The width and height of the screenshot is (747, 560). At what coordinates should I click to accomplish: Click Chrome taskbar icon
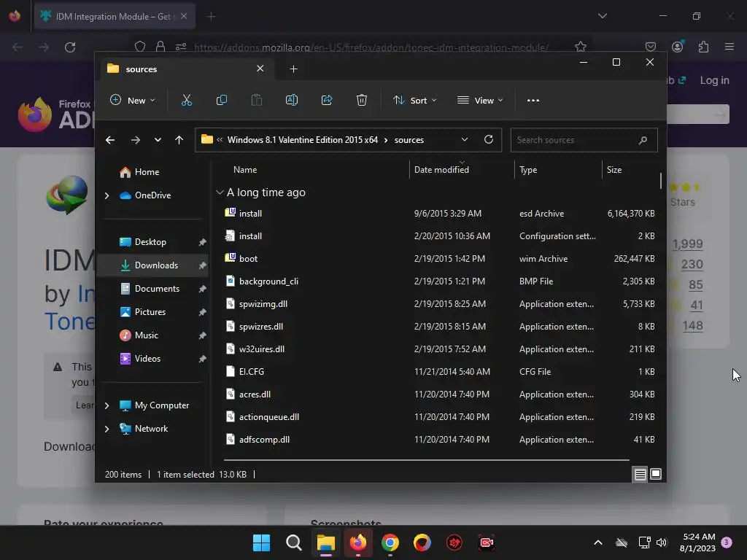pos(390,542)
